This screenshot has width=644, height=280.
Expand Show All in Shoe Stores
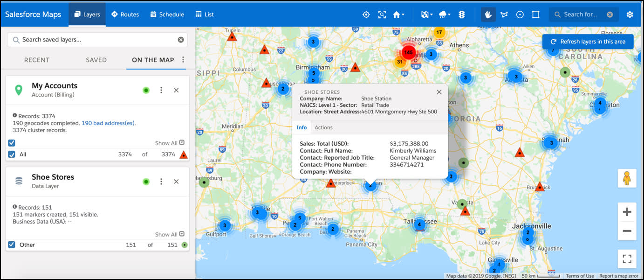click(x=170, y=234)
